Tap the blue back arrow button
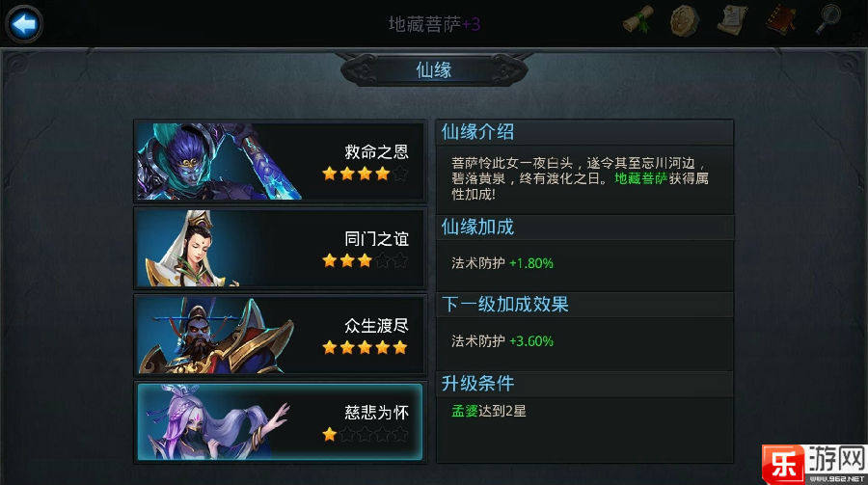This screenshot has width=868, height=485. point(24,24)
